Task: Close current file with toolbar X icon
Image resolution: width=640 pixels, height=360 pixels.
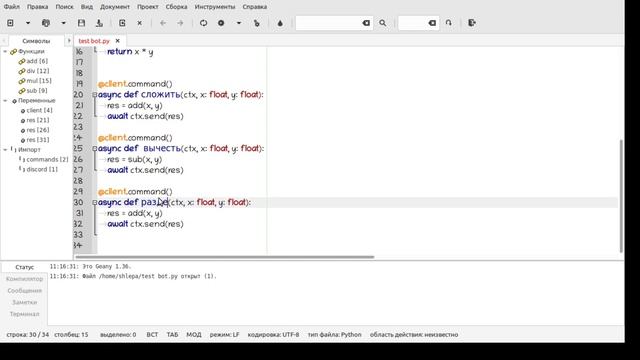Action: [x=140, y=23]
